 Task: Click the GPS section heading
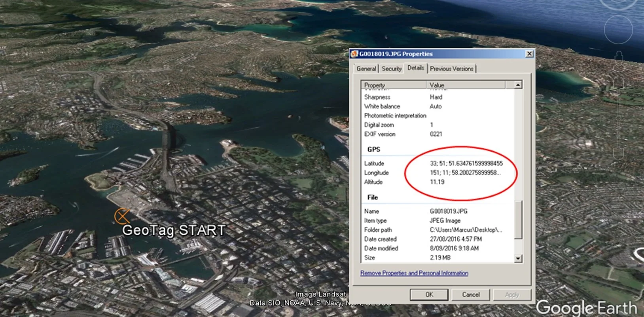pos(374,150)
